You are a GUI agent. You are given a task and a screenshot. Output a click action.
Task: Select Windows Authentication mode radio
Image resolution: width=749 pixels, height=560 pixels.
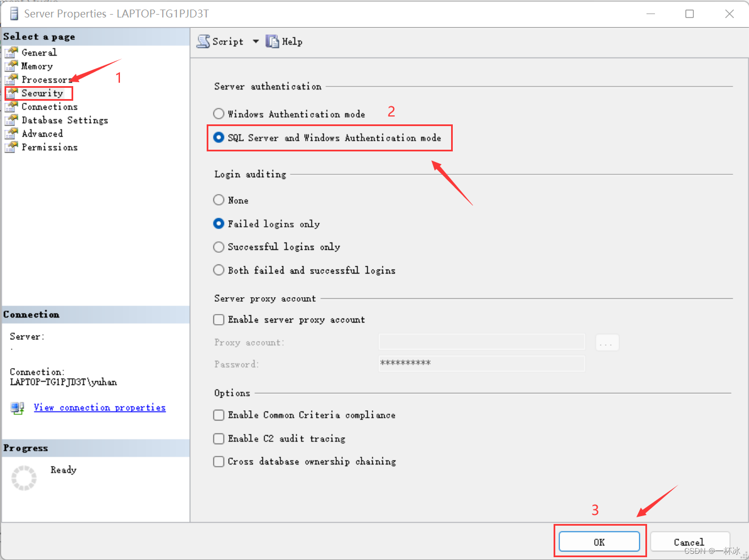click(x=219, y=114)
